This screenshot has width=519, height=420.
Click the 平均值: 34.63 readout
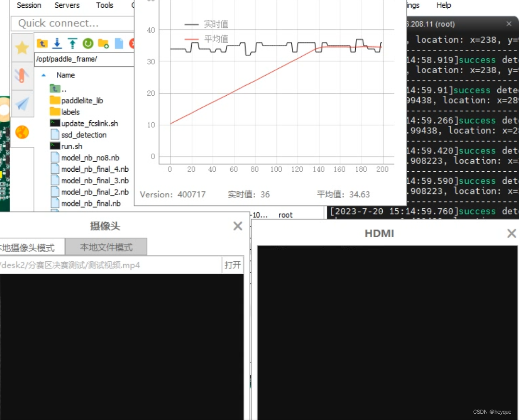click(x=343, y=194)
